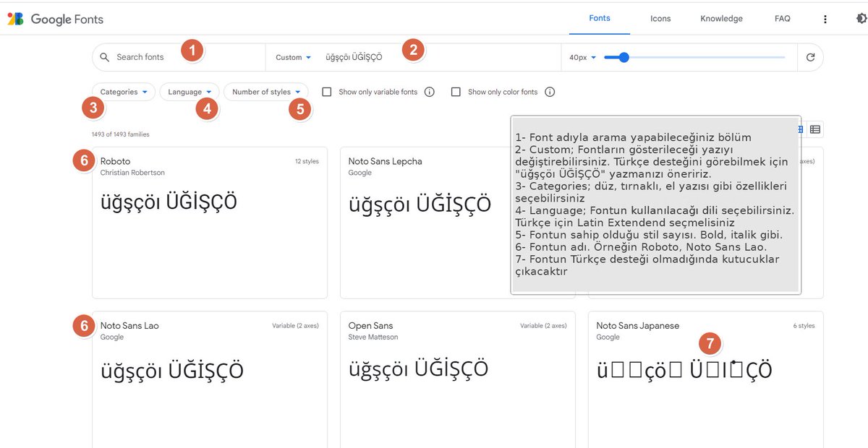Viewport: 868px width, 448px height.
Task: Open the Noto Sans Lao font name
Action: [129, 326]
